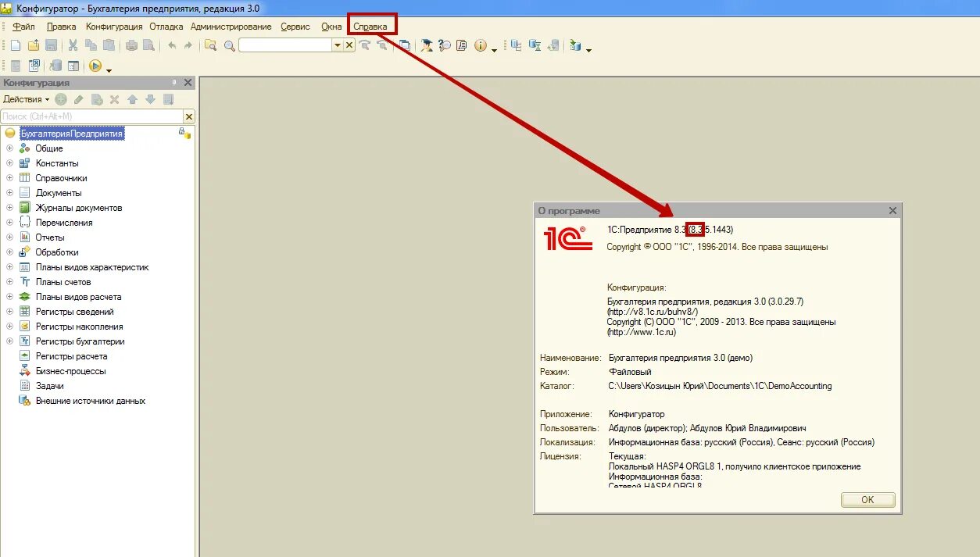Click OK in the О программе dialog
This screenshot has width=980, height=557.
(867, 500)
